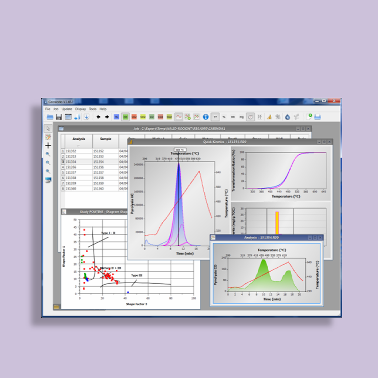
Task: Click the blue open folder toolbar icon
Action: tap(50, 117)
